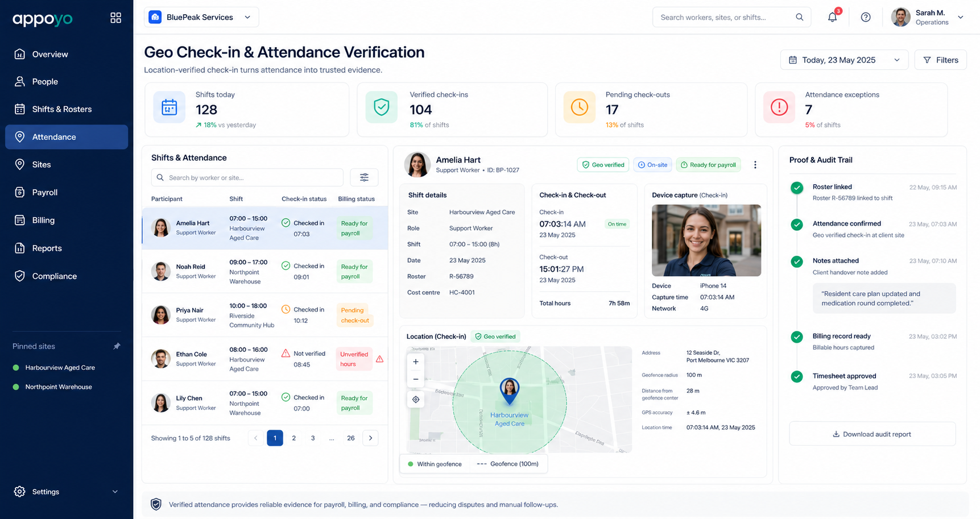This screenshot has height=519, width=980.
Task: Expand the Settings menu chevron
Action: (x=115, y=492)
